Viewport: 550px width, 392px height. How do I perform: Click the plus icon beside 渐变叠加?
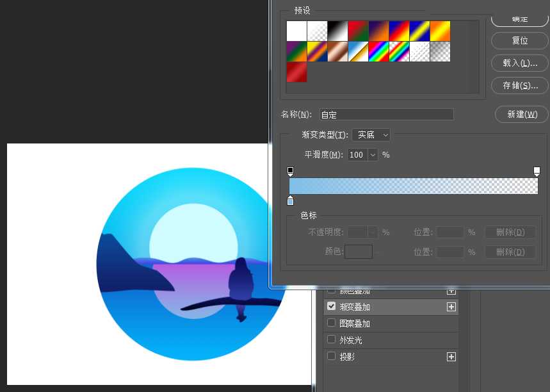(x=451, y=307)
